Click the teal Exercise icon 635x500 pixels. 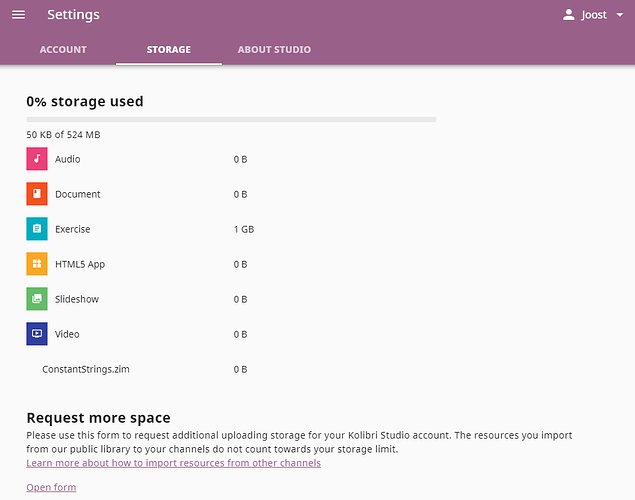pyautogui.click(x=37, y=229)
